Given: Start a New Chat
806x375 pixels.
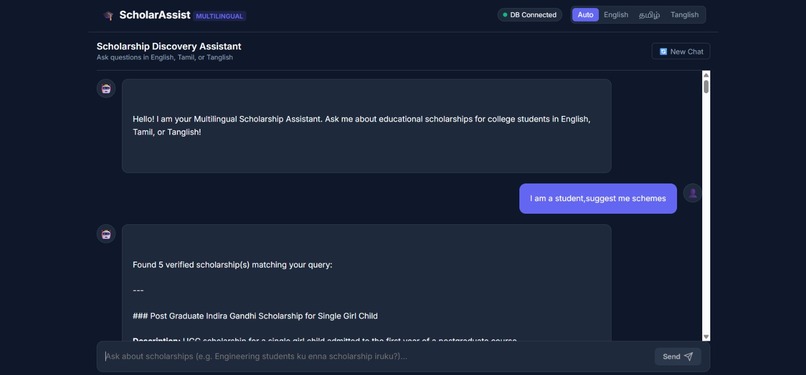Looking at the screenshot, I should coord(681,51).
